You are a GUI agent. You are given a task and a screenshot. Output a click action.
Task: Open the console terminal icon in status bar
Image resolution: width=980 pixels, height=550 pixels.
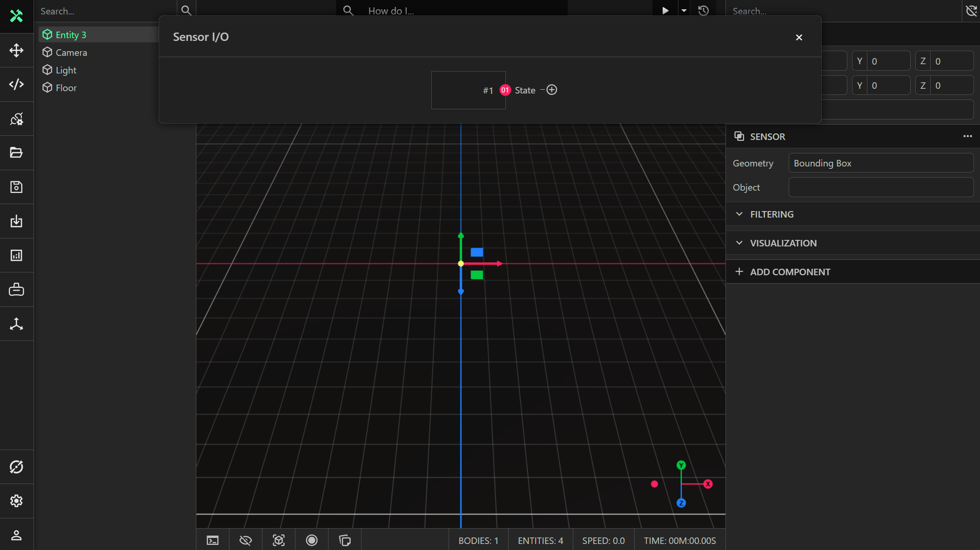pos(213,540)
